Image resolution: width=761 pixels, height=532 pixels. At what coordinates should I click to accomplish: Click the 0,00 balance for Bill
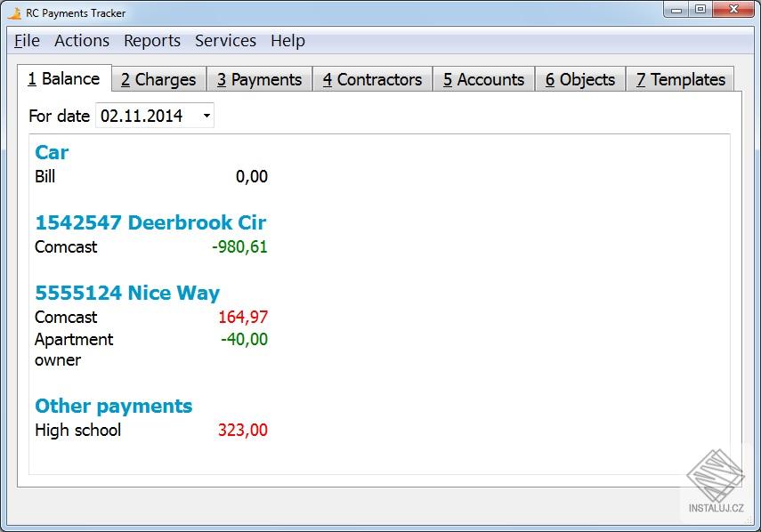(x=251, y=176)
